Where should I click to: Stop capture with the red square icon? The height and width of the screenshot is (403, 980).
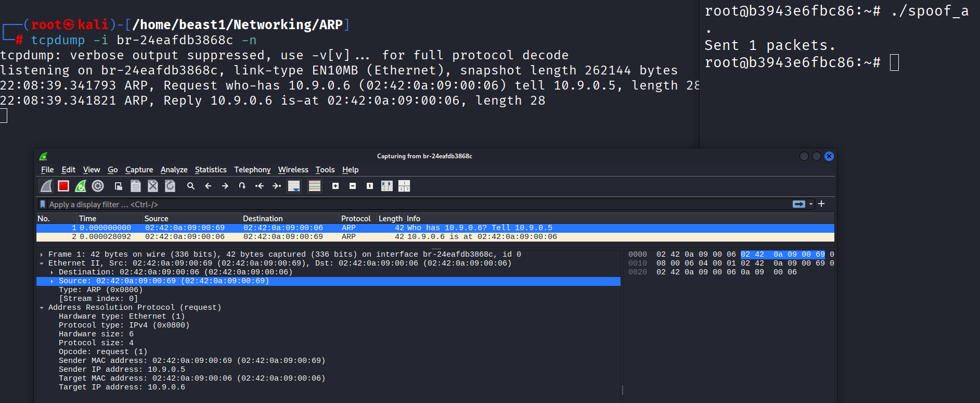point(63,186)
